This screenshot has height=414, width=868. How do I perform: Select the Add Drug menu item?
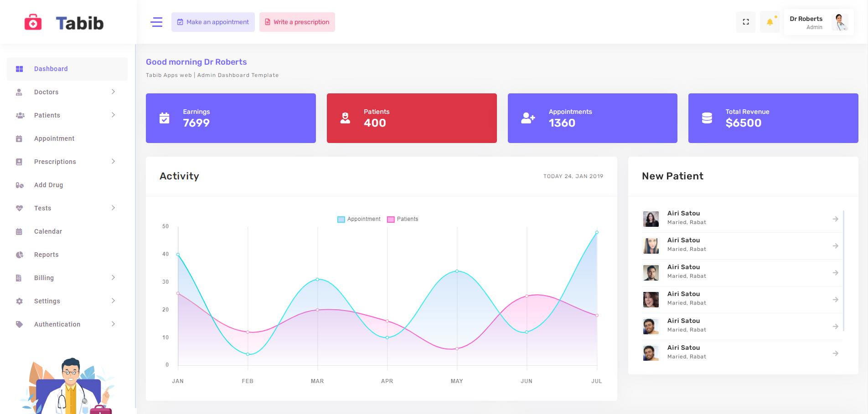click(x=48, y=185)
